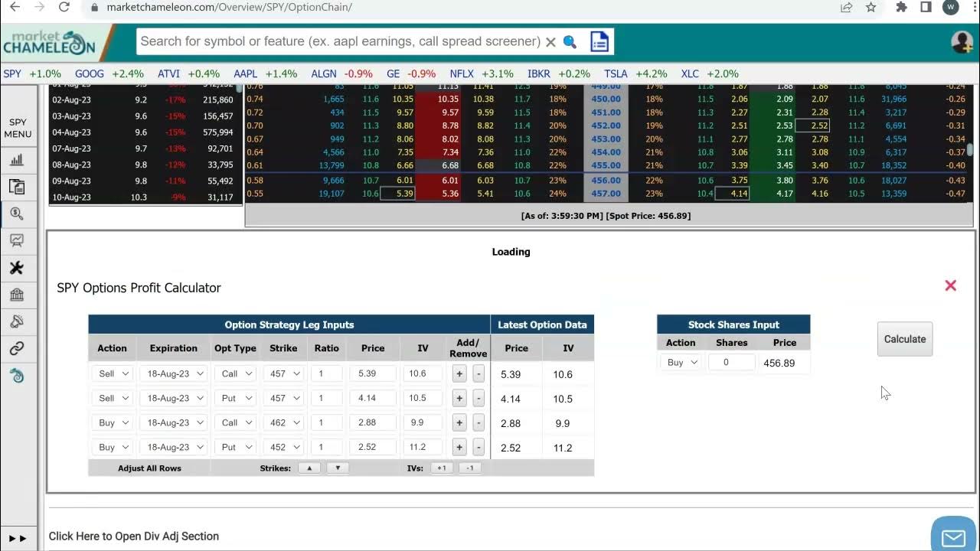Edit ratio field for 457 Call leg
The image size is (980, 551).
[326, 373]
